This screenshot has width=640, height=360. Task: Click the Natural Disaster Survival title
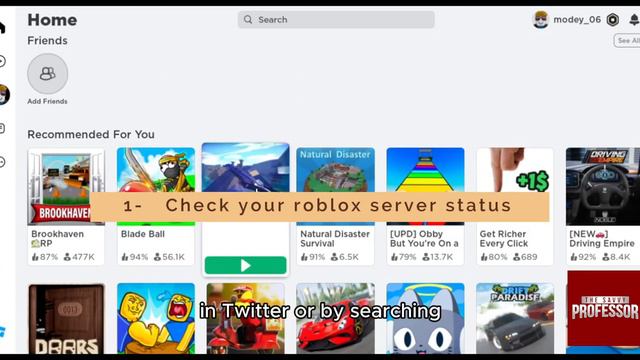click(x=335, y=238)
